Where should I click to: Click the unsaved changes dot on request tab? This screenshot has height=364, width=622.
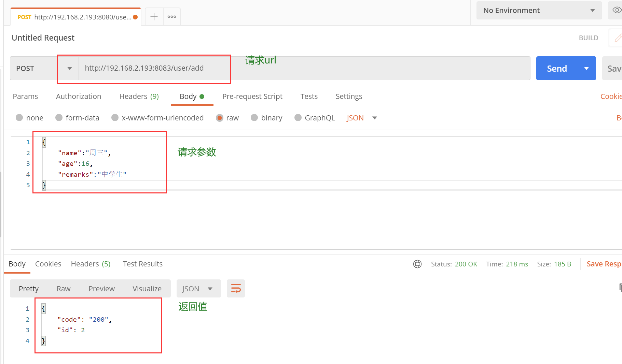(x=135, y=17)
